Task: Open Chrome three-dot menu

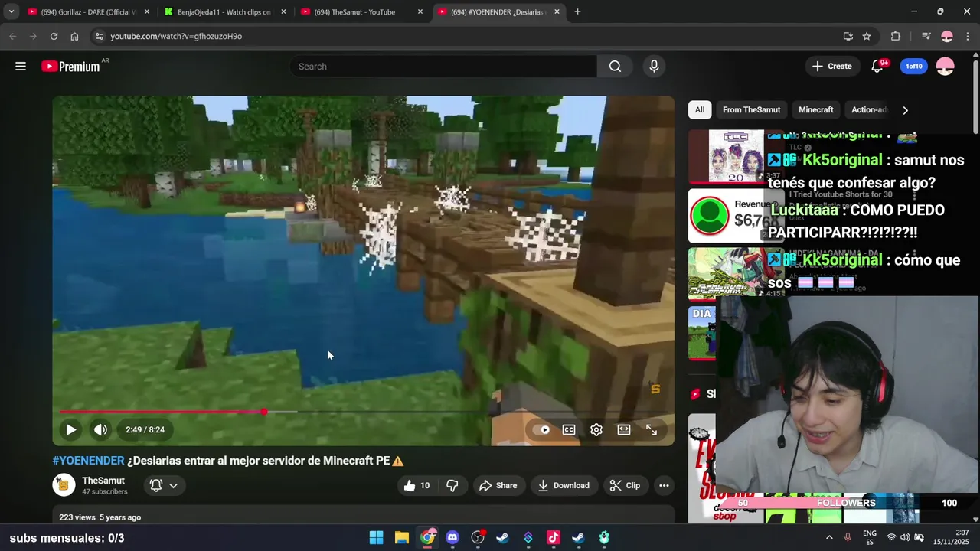Action: coord(967,36)
